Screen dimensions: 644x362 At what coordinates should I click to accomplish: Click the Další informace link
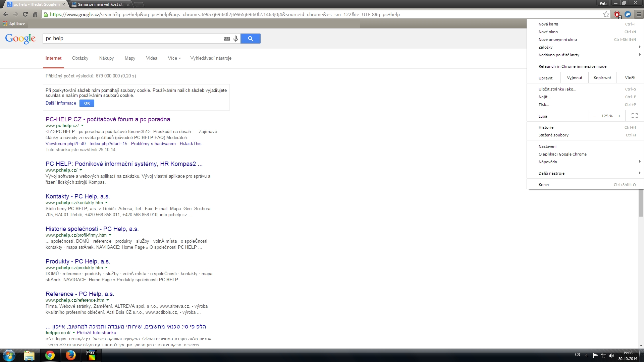tap(61, 103)
